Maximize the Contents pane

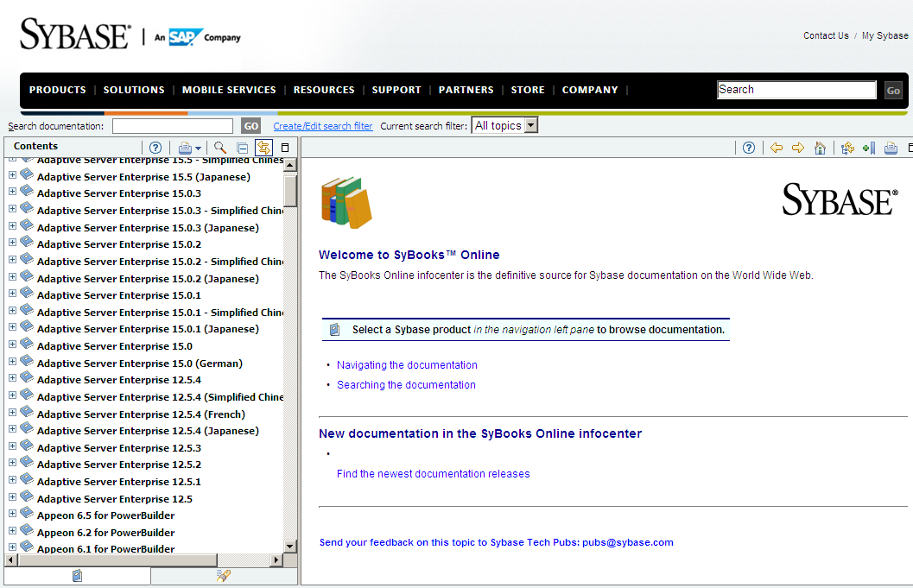coord(285,148)
